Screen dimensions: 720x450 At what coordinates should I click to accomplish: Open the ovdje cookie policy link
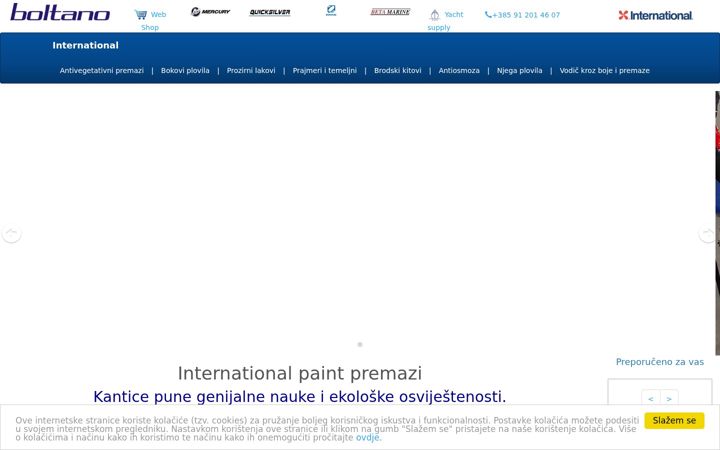pyautogui.click(x=367, y=438)
